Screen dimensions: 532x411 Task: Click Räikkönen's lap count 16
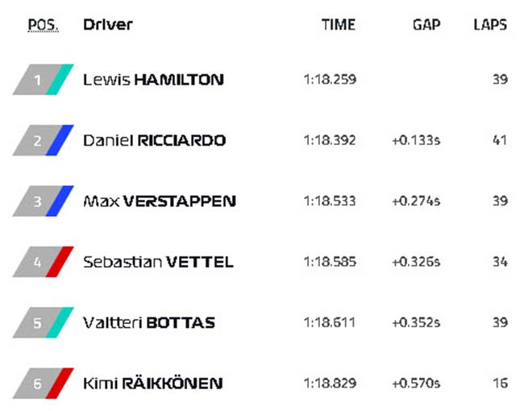point(500,383)
